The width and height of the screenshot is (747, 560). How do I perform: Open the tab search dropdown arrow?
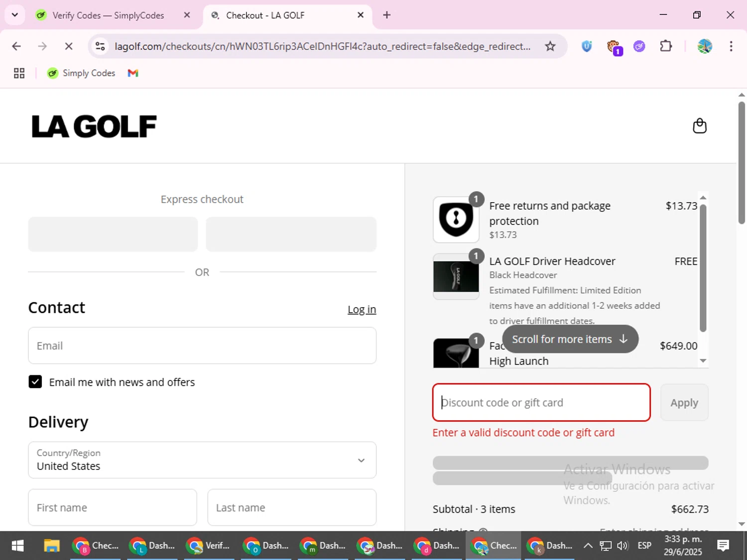tap(14, 15)
